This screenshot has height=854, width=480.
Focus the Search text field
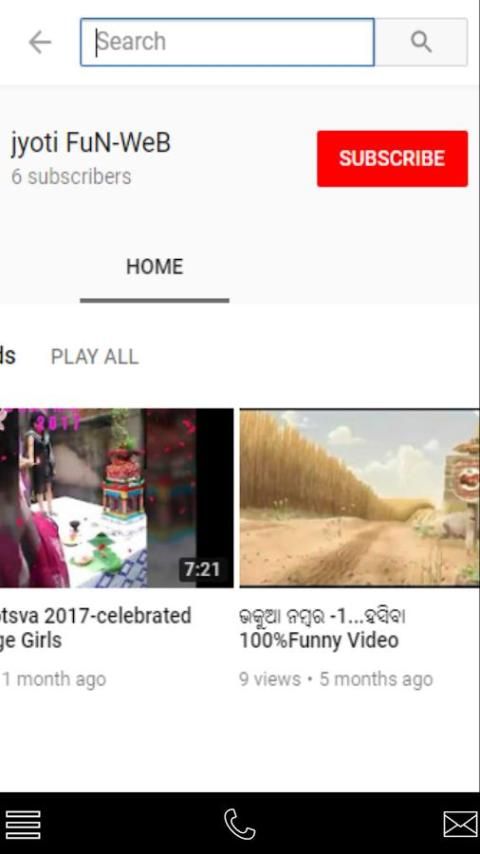[227, 42]
